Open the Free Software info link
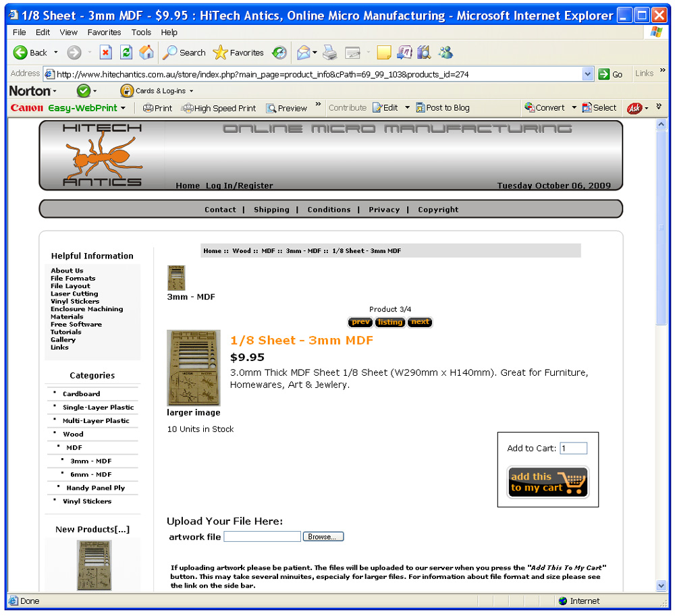Image resolution: width=675 pixels, height=616 pixels. coord(76,325)
